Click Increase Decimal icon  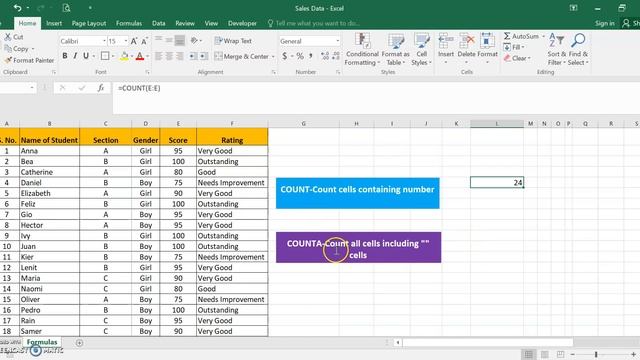coord(325,56)
